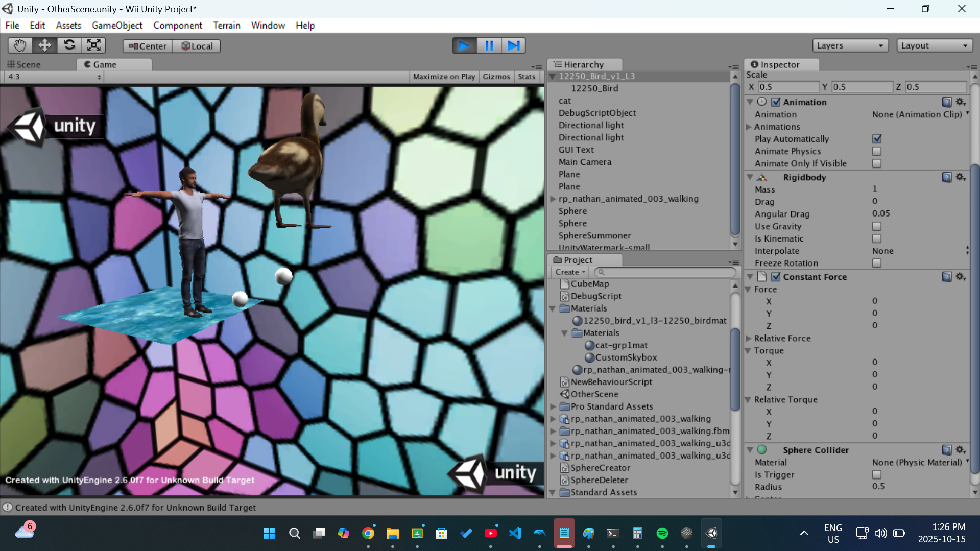
Task: Select the cat-grp1mat material icon
Action: (x=589, y=345)
